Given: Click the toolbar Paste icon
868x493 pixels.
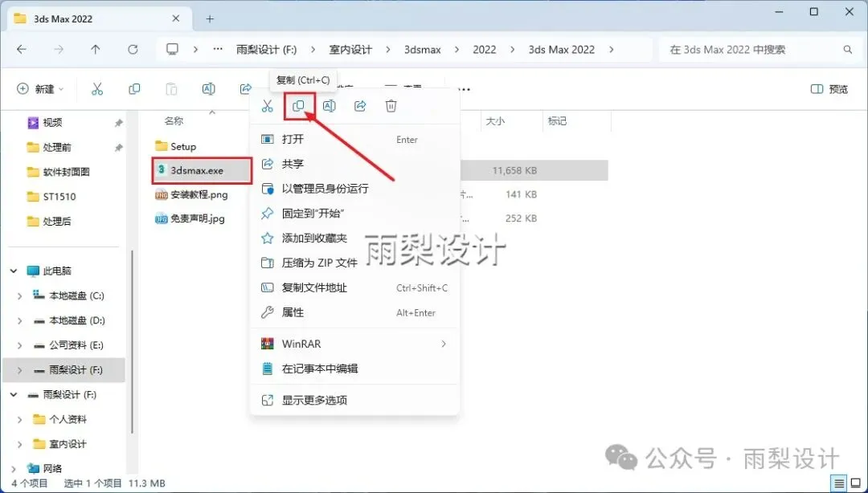Looking at the screenshot, I should point(172,88).
